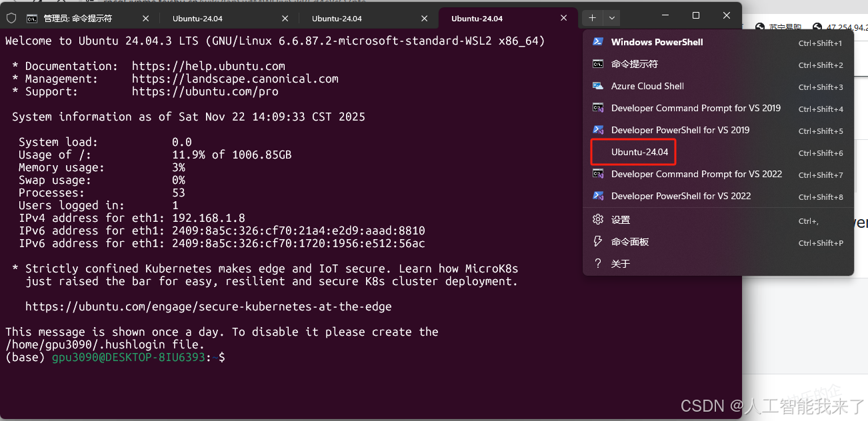
Task: Open a new tab with the plus button
Action: [592, 18]
